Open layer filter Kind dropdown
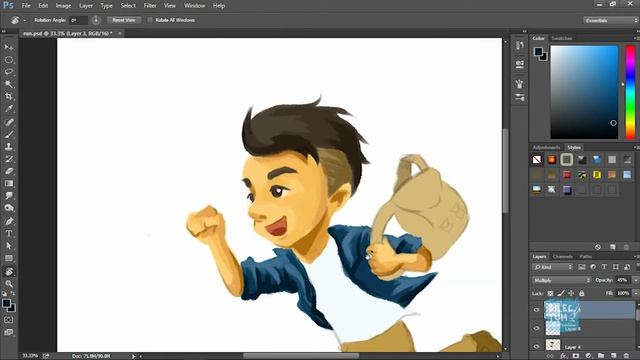 tap(553, 267)
